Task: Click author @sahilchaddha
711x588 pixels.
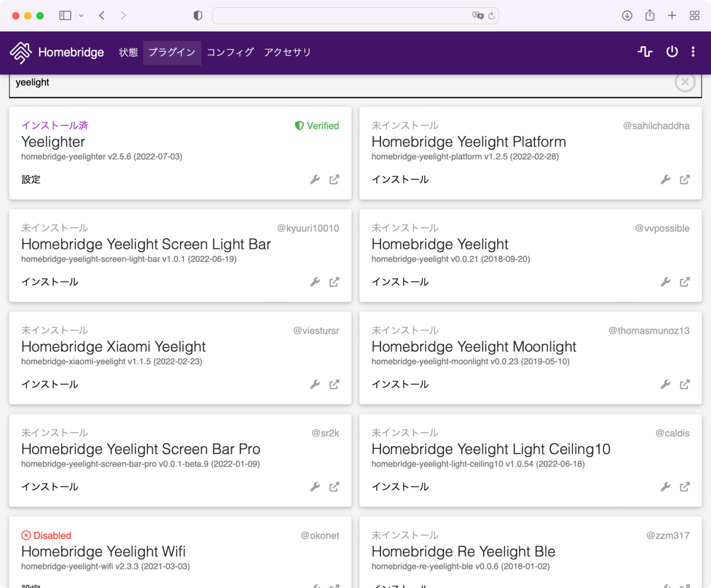Action: (656, 126)
